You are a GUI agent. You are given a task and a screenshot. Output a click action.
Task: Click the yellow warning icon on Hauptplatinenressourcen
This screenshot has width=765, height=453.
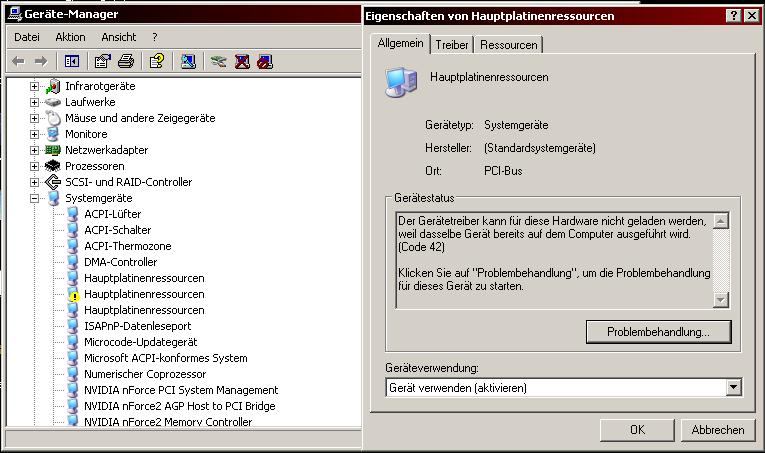point(73,295)
